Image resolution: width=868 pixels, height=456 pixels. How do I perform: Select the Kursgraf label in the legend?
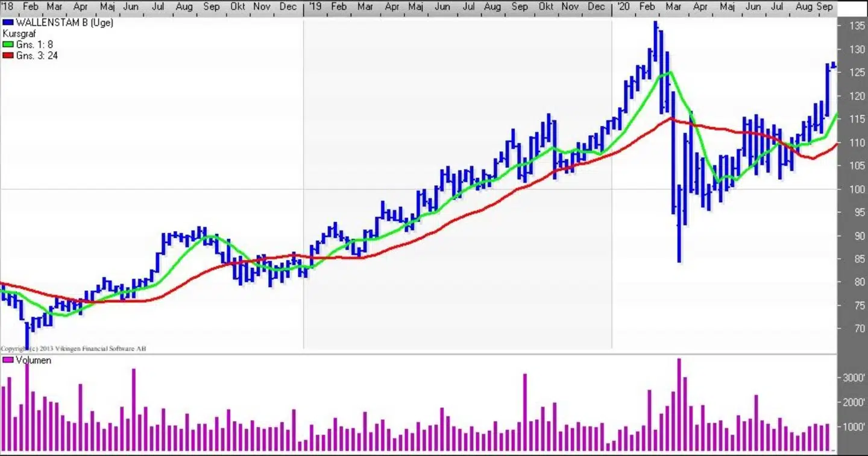click(x=19, y=34)
